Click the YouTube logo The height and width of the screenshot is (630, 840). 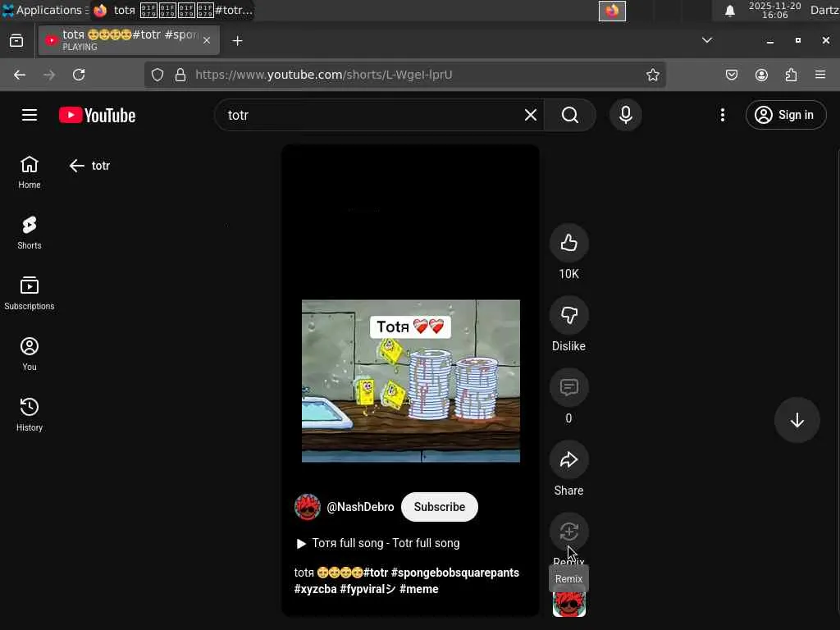coord(97,115)
